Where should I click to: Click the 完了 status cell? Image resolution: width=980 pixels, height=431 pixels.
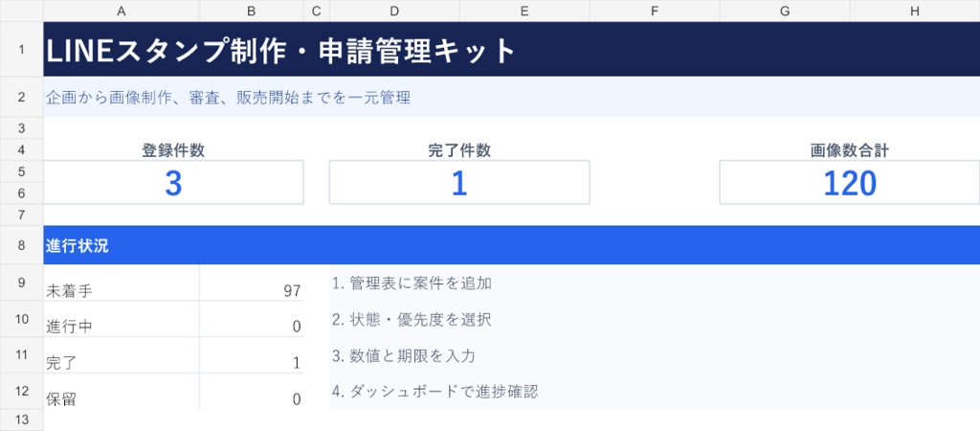click(x=122, y=355)
